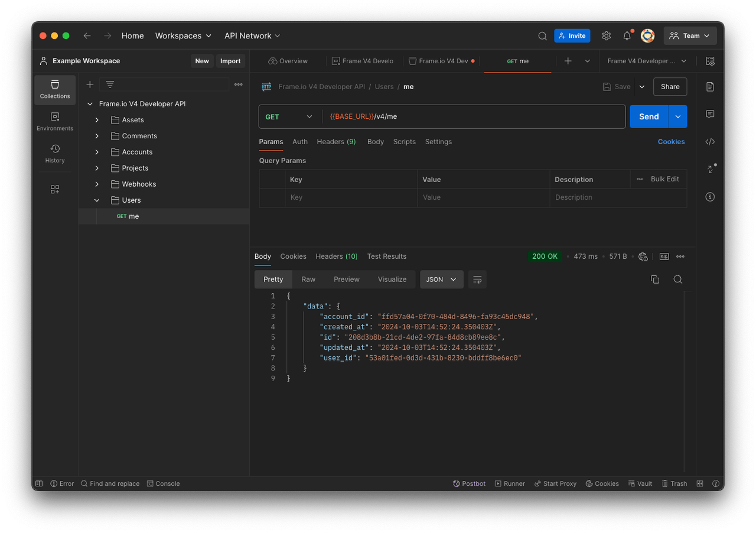Click the Cookies link in request panel
Screen dimensions: 756x533
[672, 142]
